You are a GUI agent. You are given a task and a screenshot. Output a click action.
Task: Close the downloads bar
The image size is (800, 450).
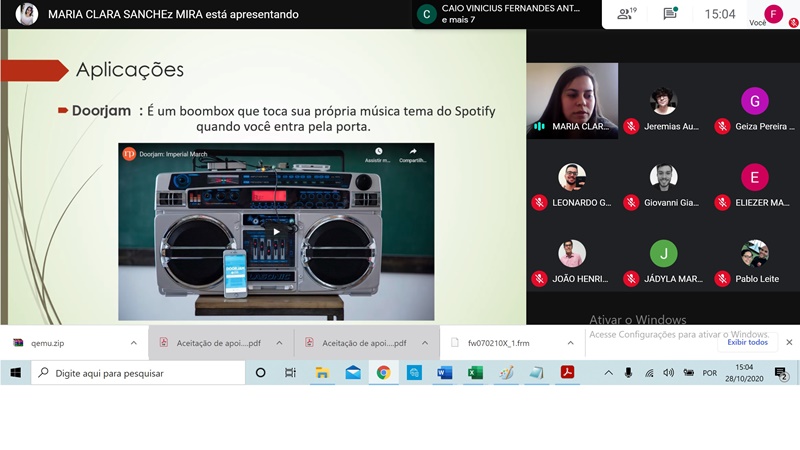point(789,342)
